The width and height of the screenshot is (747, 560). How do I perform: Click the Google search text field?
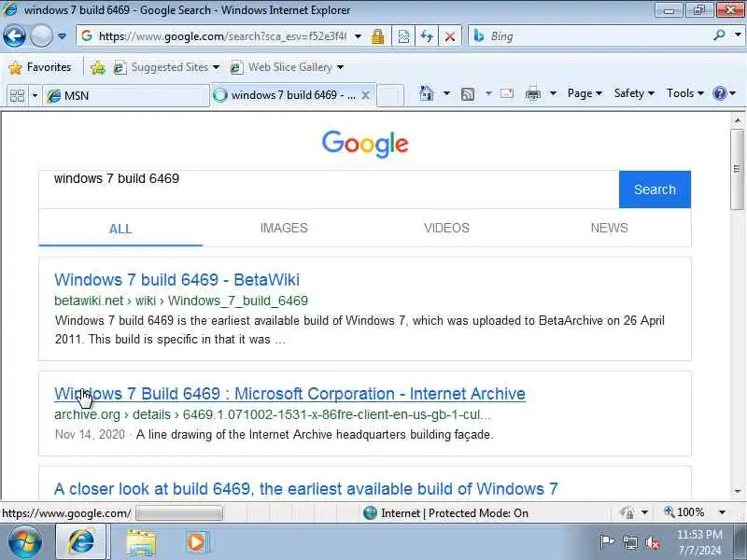click(329, 189)
